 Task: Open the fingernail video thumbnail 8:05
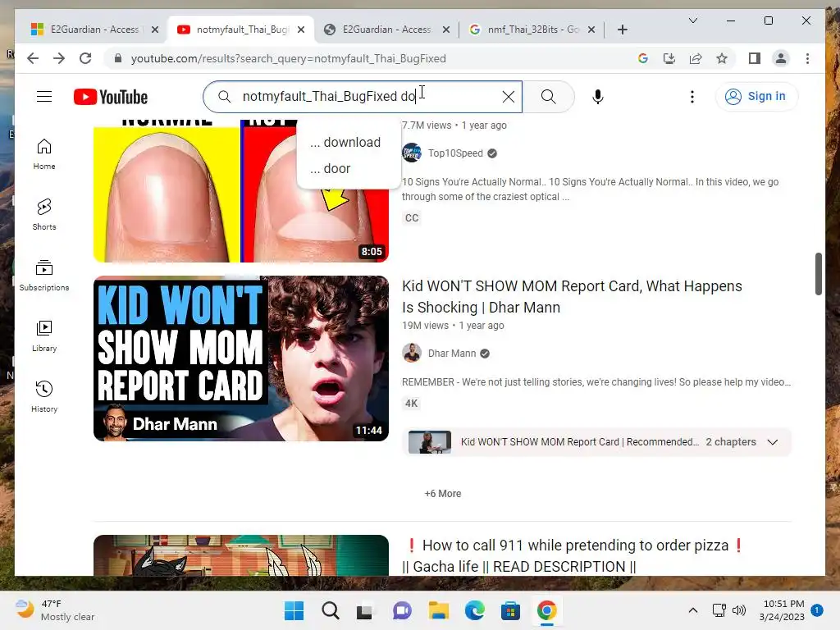pyautogui.click(x=241, y=190)
